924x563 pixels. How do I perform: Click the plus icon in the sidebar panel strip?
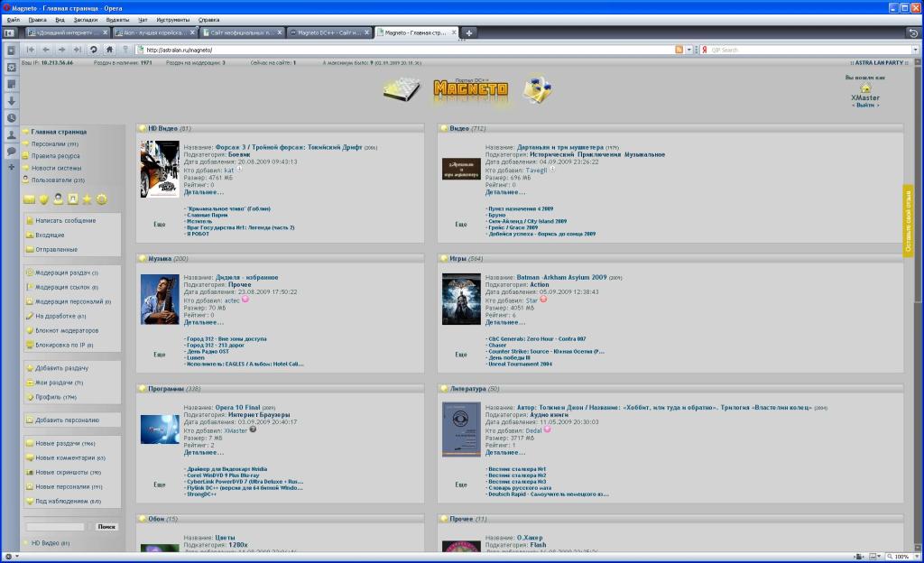tap(11, 167)
